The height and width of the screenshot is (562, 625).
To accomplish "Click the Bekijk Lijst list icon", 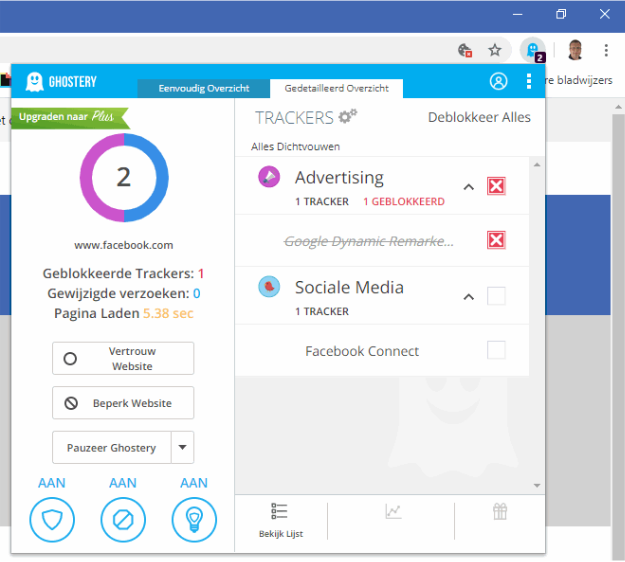I will 279,511.
